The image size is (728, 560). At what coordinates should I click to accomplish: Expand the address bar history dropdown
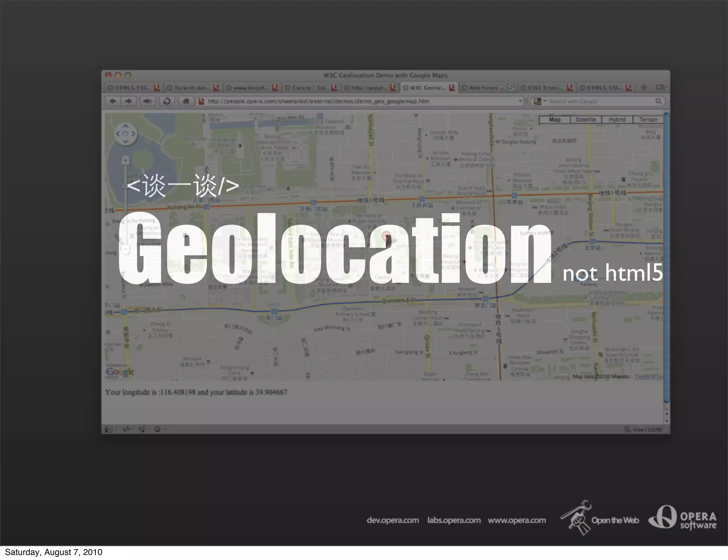coord(520,101)
